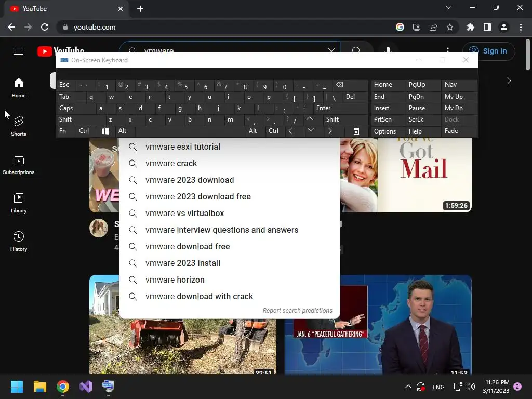Click Help key on On-Screen Keyboard
The width and height of the screenshot is (532, 399).
pyautogui.click(x=423, y=131)
